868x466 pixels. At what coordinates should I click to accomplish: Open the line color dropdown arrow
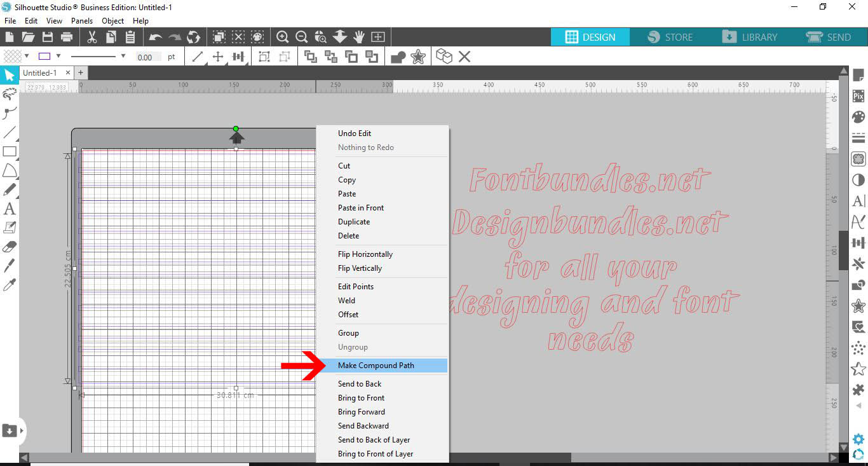(58, 57)
